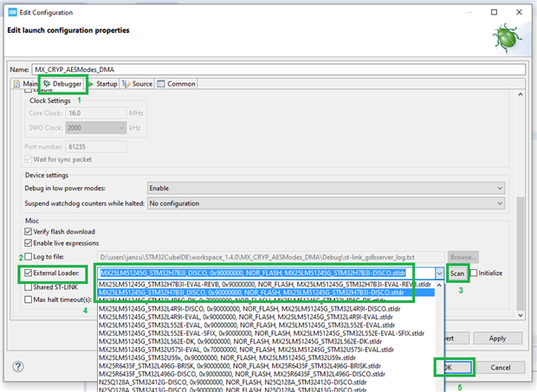Expand Debug in low power modes dropdown

pos(326,188)
